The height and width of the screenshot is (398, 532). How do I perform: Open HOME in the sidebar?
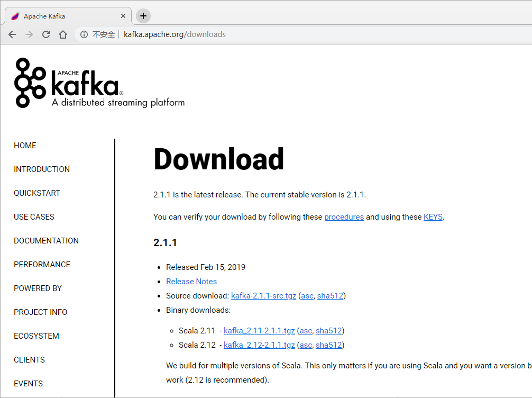click(25, 146)
